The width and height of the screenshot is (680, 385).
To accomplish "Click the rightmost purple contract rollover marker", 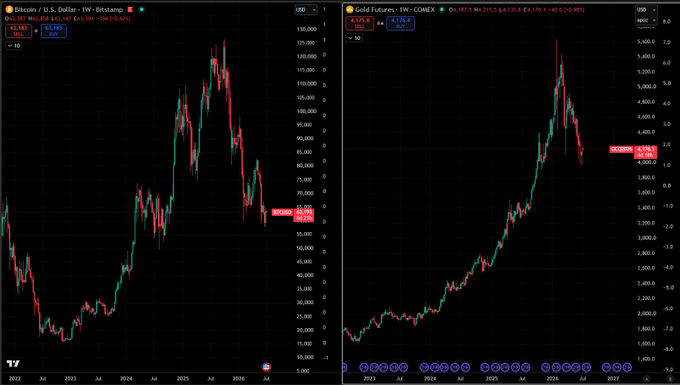I will (627, 367).
